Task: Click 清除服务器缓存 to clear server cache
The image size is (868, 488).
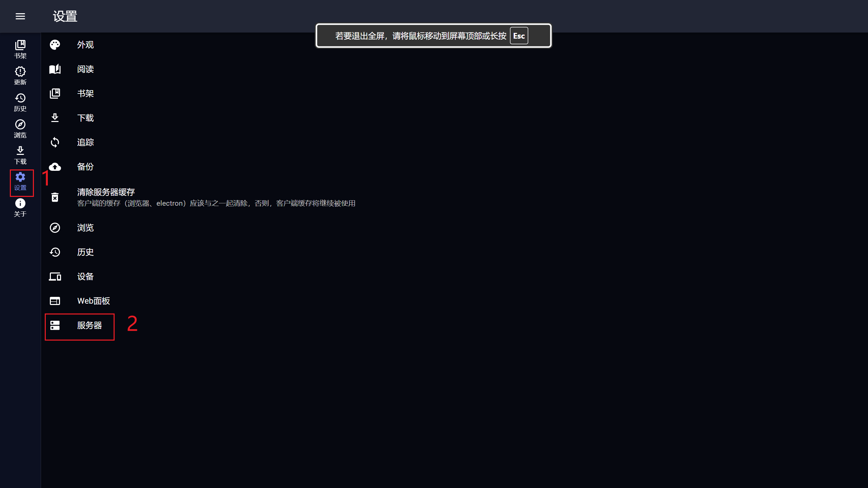Action: (106, 192)
